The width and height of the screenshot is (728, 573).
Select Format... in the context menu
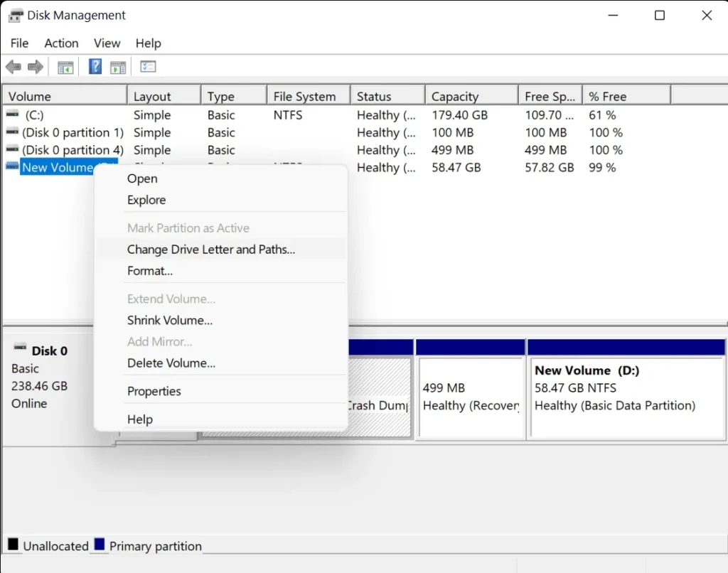221,271
